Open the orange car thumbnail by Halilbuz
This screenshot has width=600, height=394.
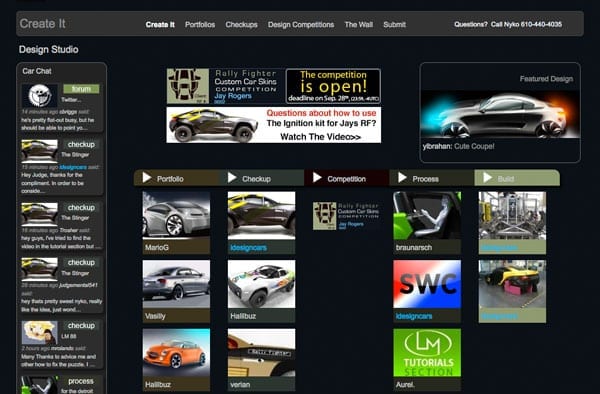(176, 353)
